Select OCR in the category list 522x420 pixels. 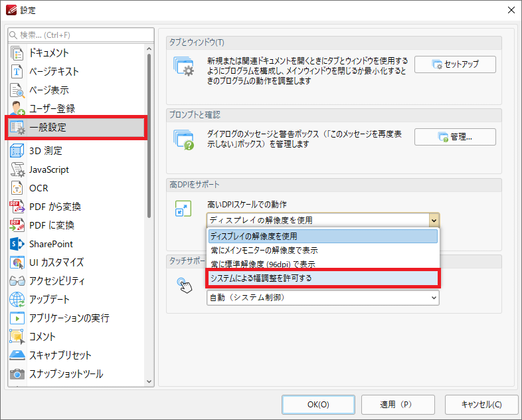76,188
